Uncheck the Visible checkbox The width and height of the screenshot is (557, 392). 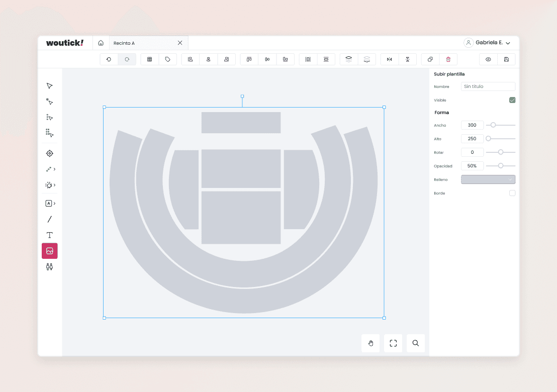[x=512, y=100]
